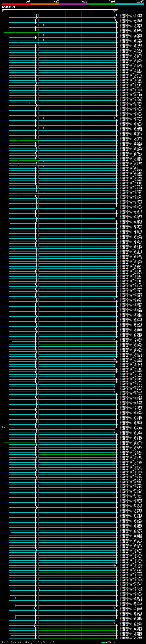Click the query end position 365 label
The width and height of the screenshot is (146, 644).
(115, 11)
